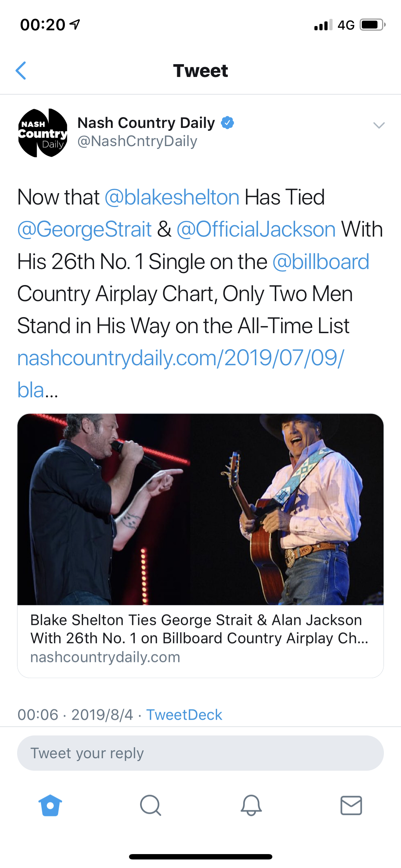Open Messages envelope tab
This screenshot has height=868, width=401.
pyautogui.click(x=351, y=805)
